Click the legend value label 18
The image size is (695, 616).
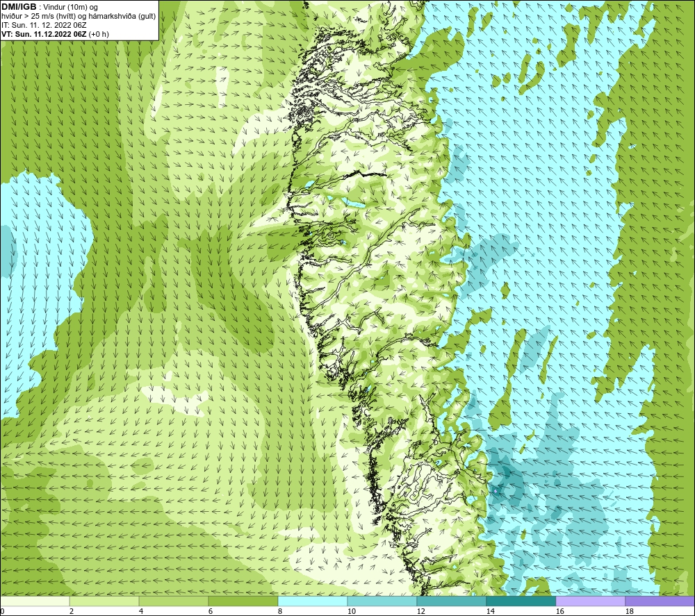click(629, 612)
